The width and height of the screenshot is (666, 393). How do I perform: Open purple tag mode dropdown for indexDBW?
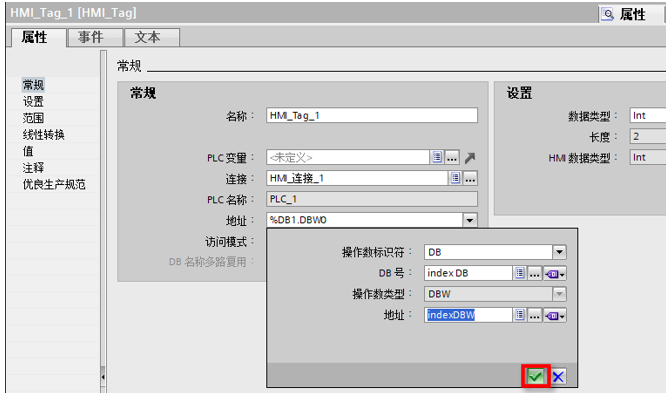coord(555,316)
